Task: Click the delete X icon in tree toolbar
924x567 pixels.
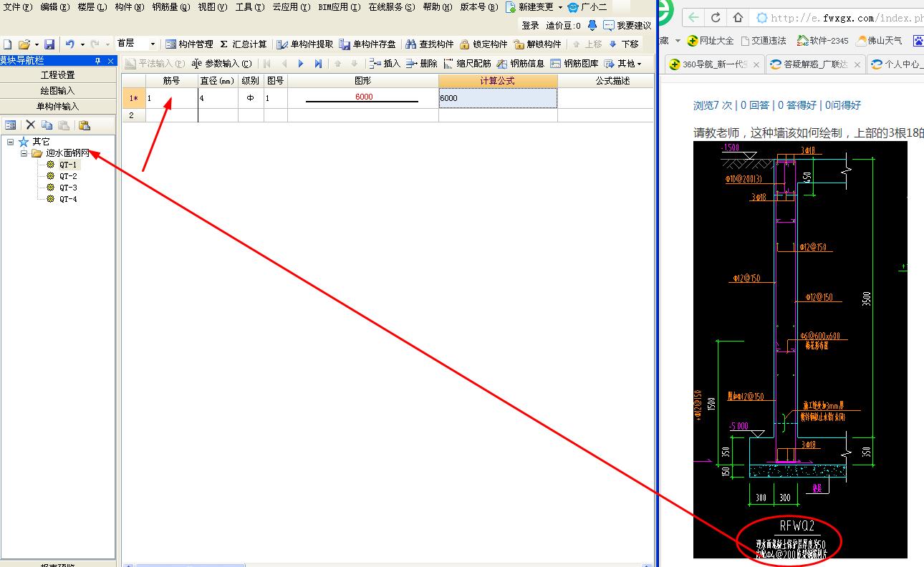Action: (x=31, y=125)
